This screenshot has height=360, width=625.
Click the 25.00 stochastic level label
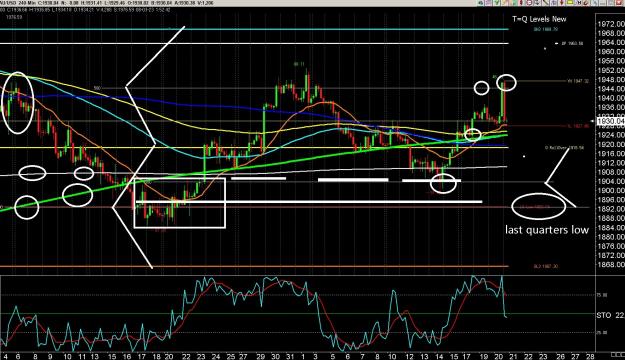(x=601, y=332)
